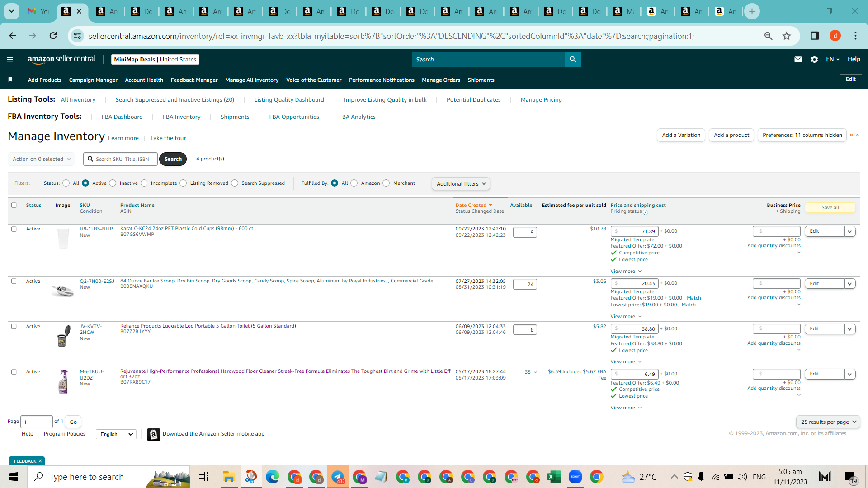Close the FEEDBACK tag
This screenshot has width=868, height=488.
coord(40,461)
